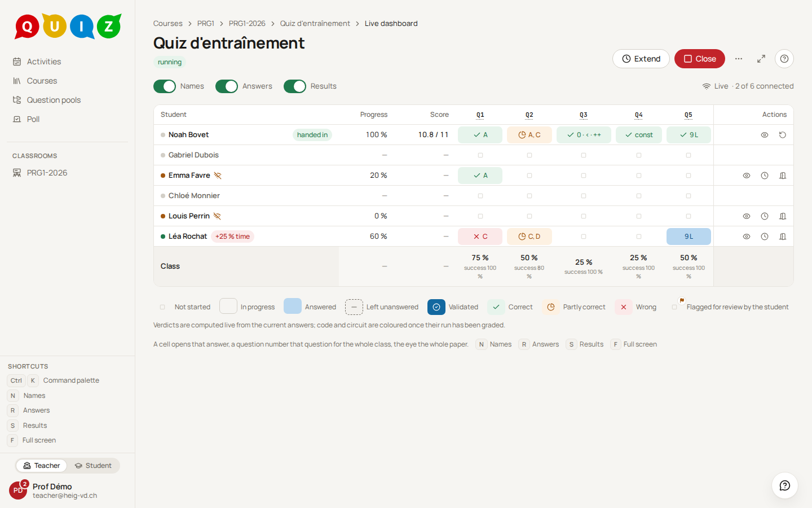Image resolution: width=812 pixels, height=508 pixels.
Task: Click the clock icon in Emma Favre's row
Action: 765,176
